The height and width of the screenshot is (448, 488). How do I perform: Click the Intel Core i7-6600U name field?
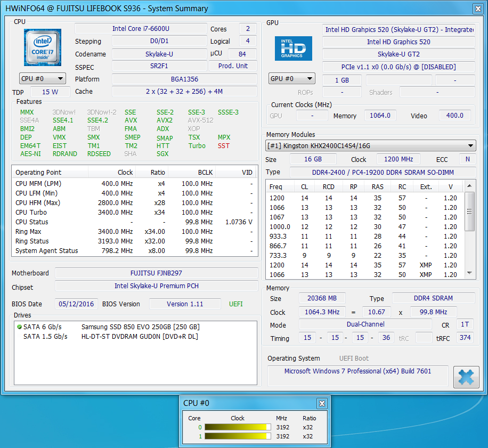click(141, 29)
